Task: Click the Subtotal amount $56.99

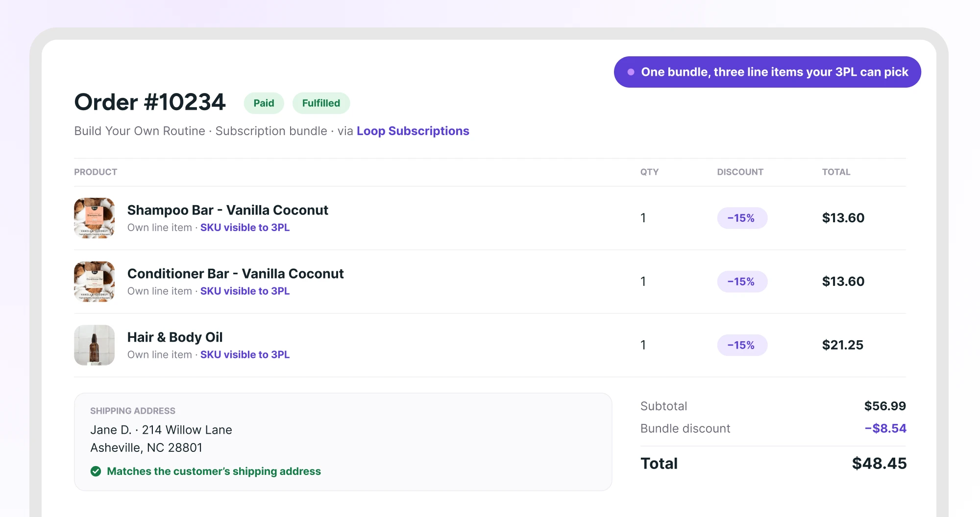Action: pyautogui.click(x=885, y=406)
